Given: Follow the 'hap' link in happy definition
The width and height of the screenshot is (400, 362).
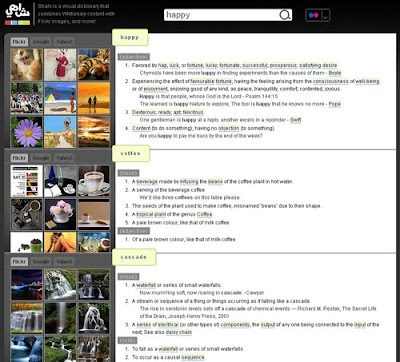Looking at the screenshot, I should [x=162, y=65].
